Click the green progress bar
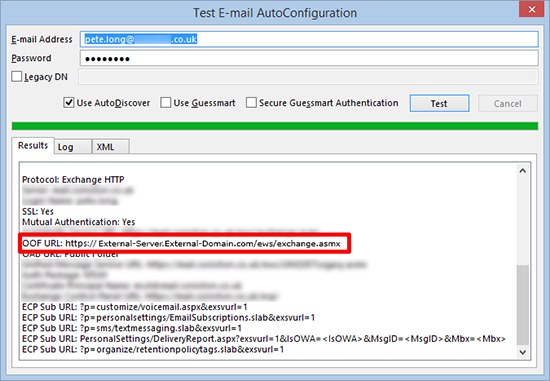This screenshot has height=381, width=550. (x=275, y=126)
